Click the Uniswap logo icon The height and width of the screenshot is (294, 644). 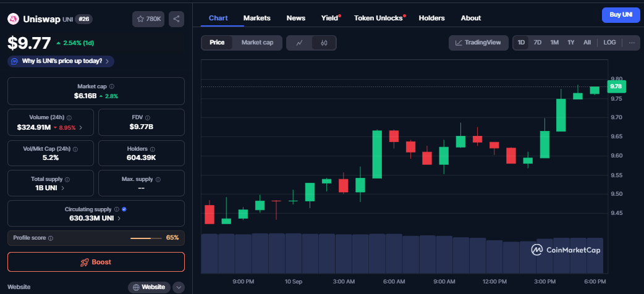13,19
